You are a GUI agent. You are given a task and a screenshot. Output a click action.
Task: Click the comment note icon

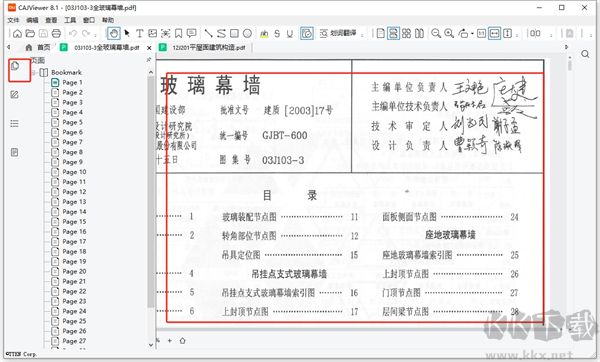pos(192,34)
